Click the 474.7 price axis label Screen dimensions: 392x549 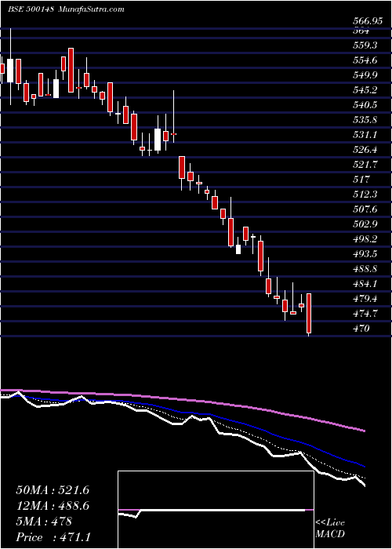click(365, 313)
